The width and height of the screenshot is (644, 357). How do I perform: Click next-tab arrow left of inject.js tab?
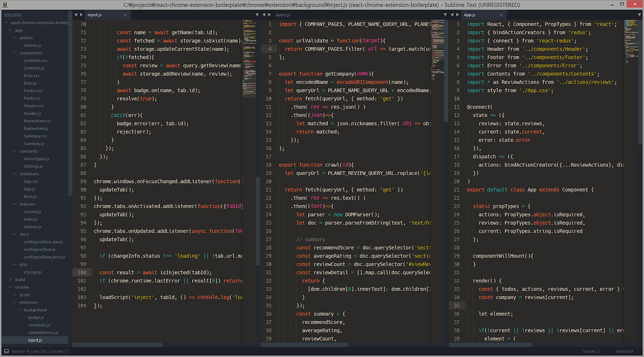tap(81, 15)
